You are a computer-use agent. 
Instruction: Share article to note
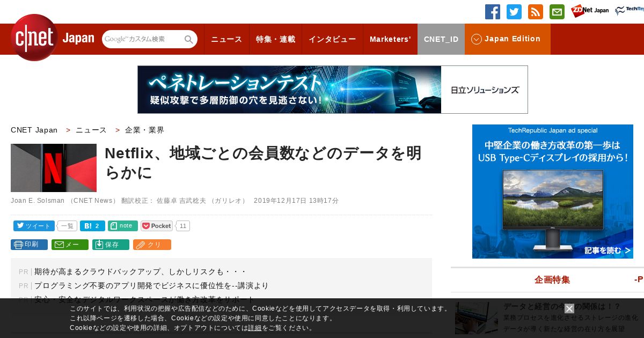pyautogui.click(x=123, y=226)
